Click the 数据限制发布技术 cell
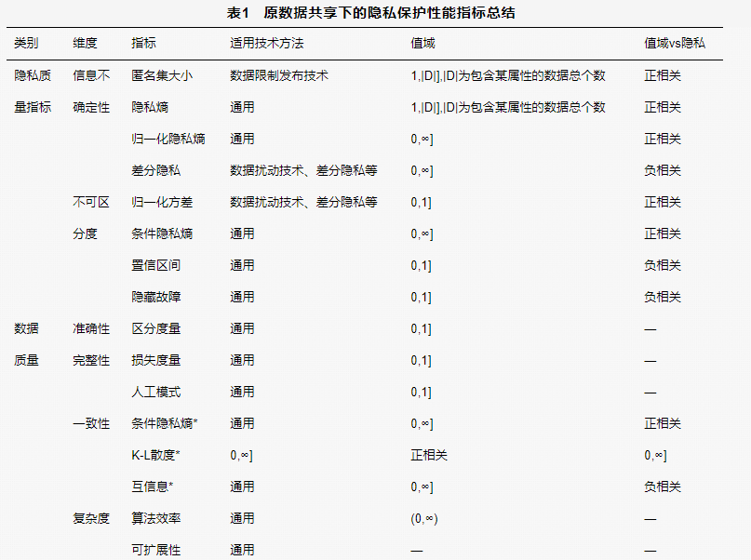 (x=279, y=75)
